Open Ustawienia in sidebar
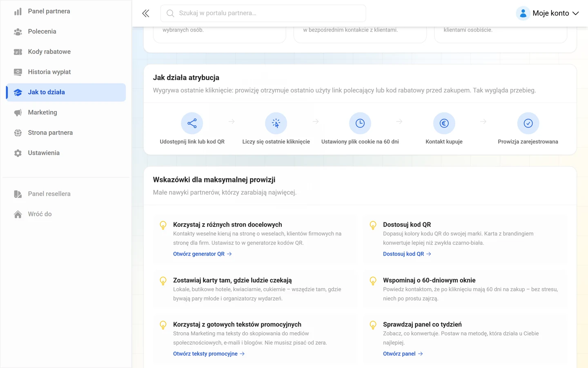 click(66, 153)
